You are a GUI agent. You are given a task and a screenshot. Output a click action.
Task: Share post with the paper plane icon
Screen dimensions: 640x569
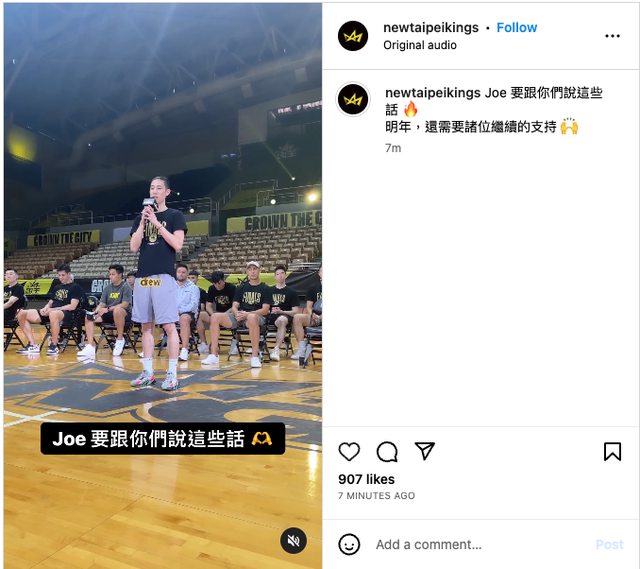[424, 451]
